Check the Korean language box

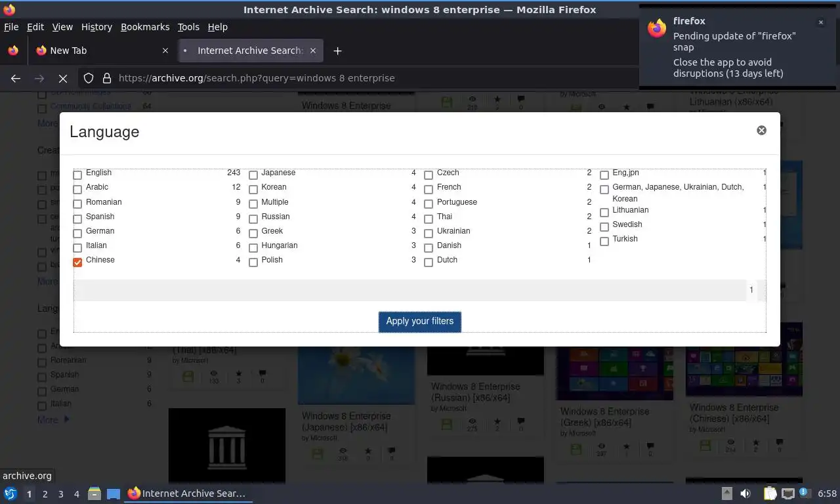(x=253, y=189)
